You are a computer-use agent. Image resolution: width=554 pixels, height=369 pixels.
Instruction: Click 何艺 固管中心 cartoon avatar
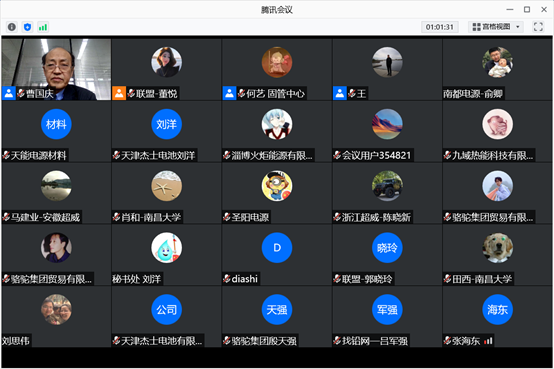click(x=277, y=62)
